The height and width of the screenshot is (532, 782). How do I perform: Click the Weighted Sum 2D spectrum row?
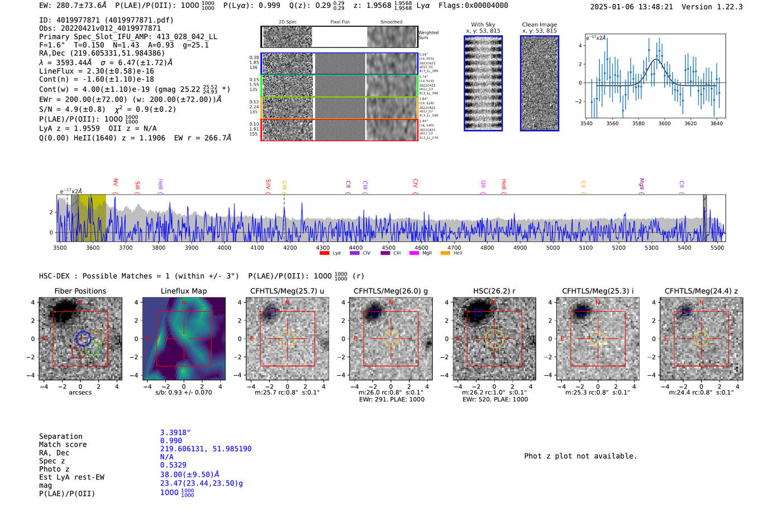[x=340, y=37]
